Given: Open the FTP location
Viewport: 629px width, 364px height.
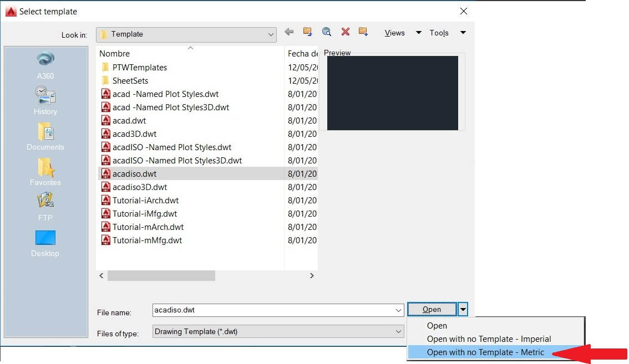Looking at the screenshot, I should 45,207.
